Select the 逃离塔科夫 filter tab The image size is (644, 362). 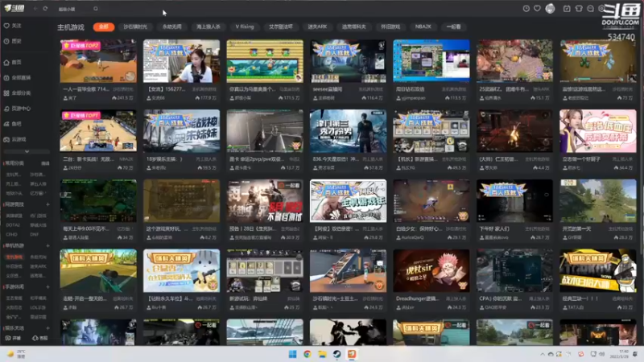pyautogui.click(x=353, y=27)
